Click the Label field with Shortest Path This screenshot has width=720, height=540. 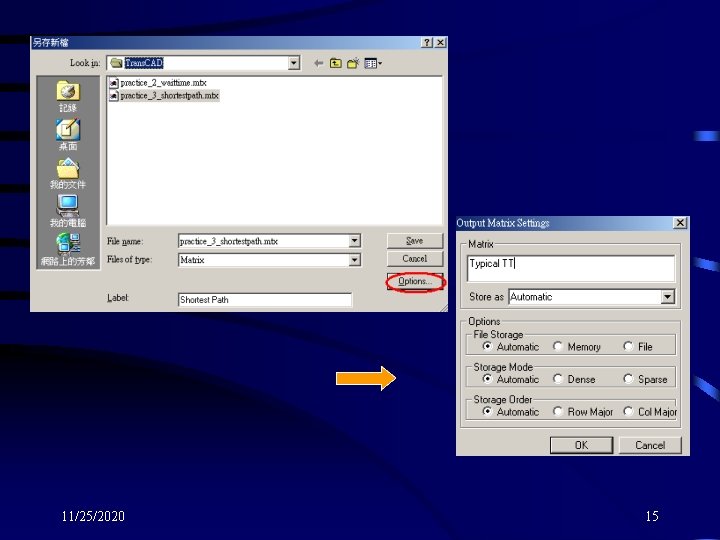pos(265,300)
